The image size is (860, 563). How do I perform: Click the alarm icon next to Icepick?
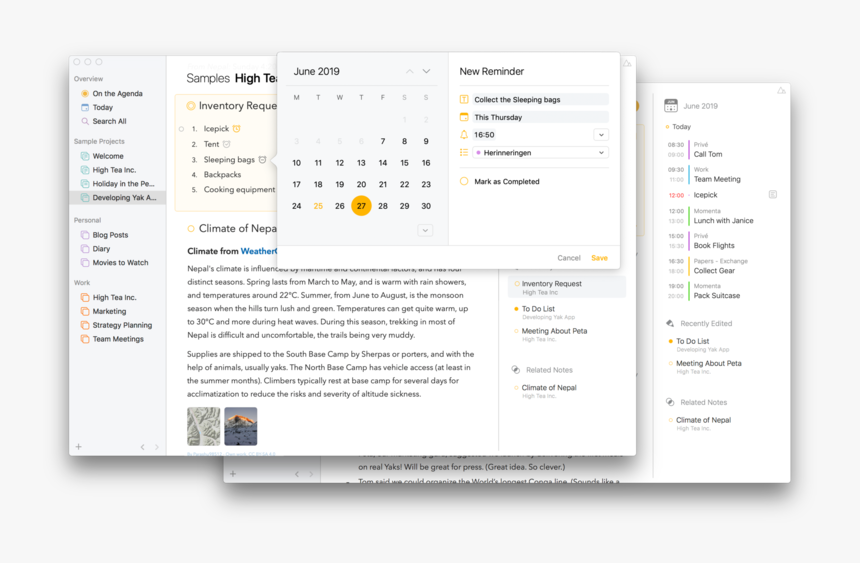click(236, 128)
